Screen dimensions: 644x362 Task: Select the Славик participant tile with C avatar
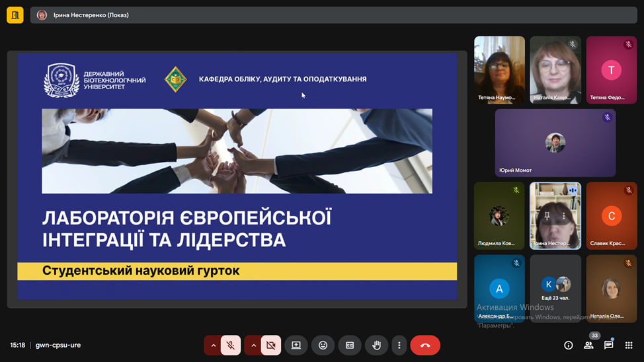click(611, 216)
